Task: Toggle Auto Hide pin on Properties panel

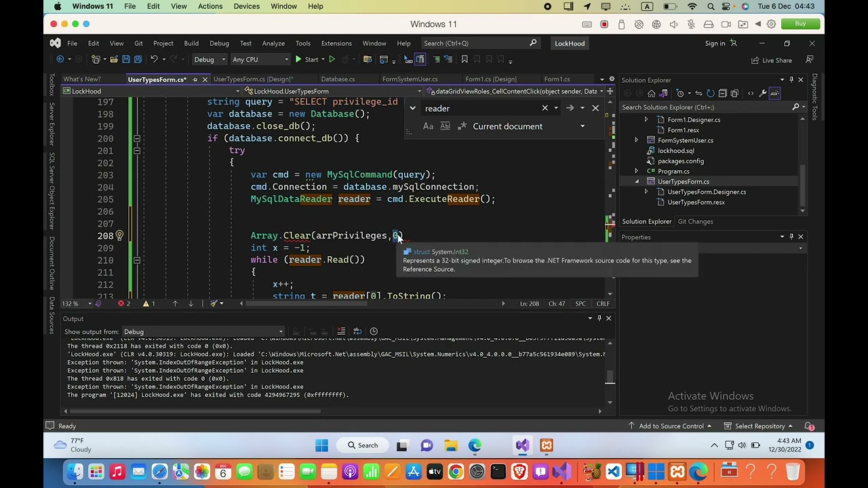Action: [x=791, y=237]
